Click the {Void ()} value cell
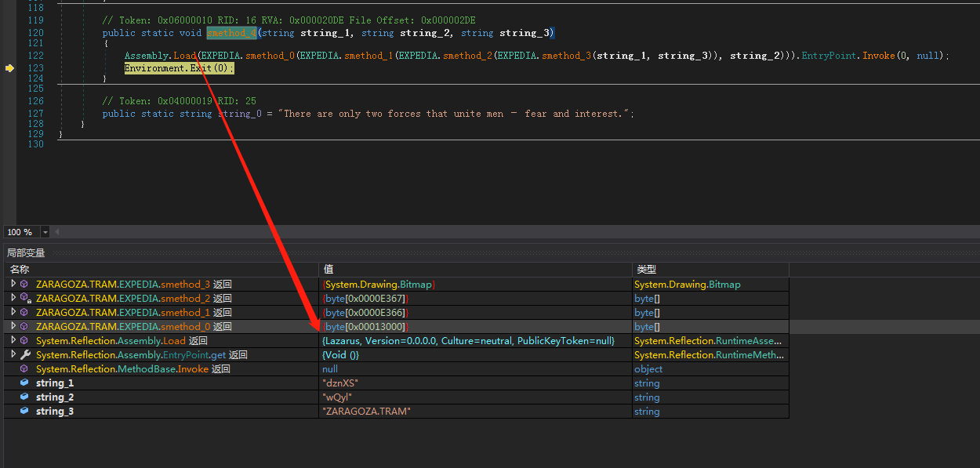Image resolution: width=980 pixels, height=468 pixels. tap(475, 355)
